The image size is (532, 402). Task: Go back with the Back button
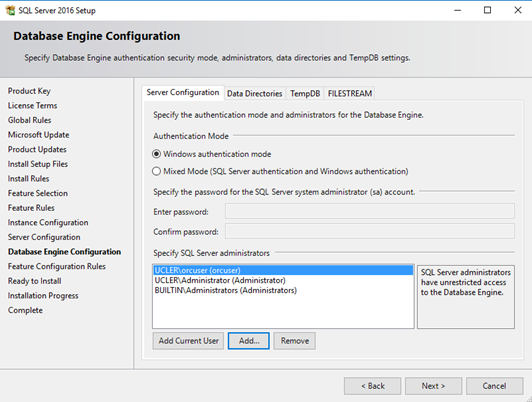[373, 386]
